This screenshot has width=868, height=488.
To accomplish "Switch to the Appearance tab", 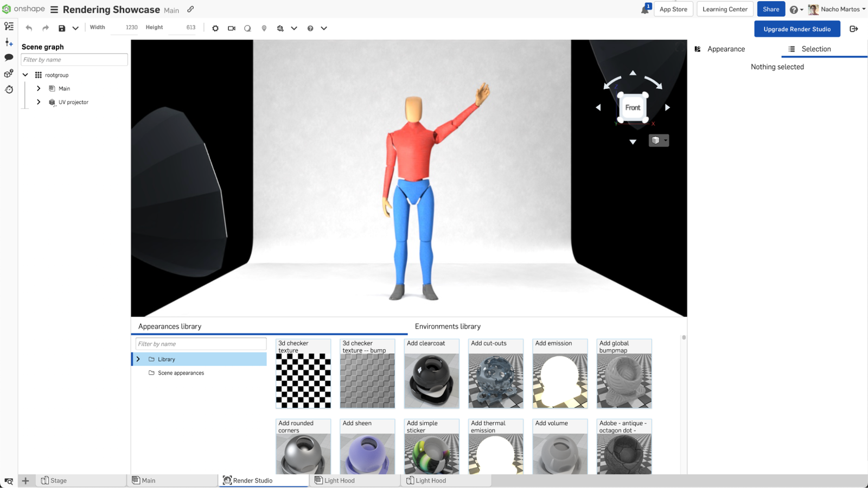I will (x=726, y=49).
